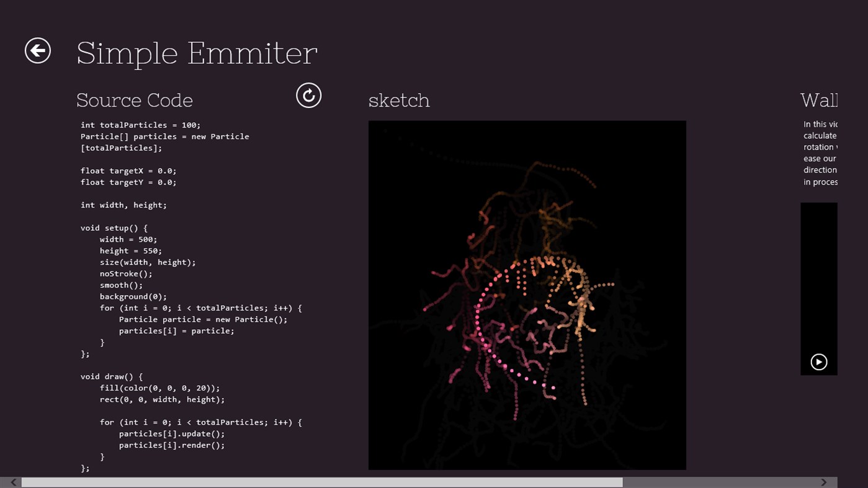The image size is (868, 488).
Task: Click the "int totalParticles = 100;" code line
Action: click(x=140, y=125)
